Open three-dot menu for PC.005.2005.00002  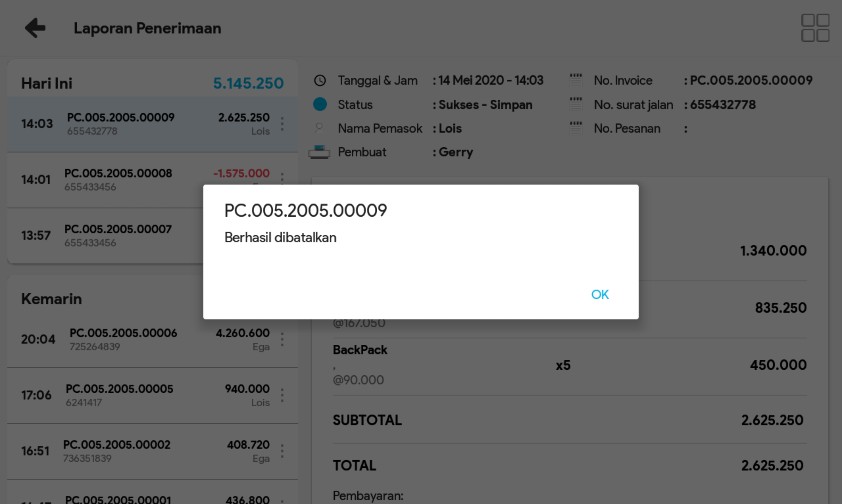(282, 451)
